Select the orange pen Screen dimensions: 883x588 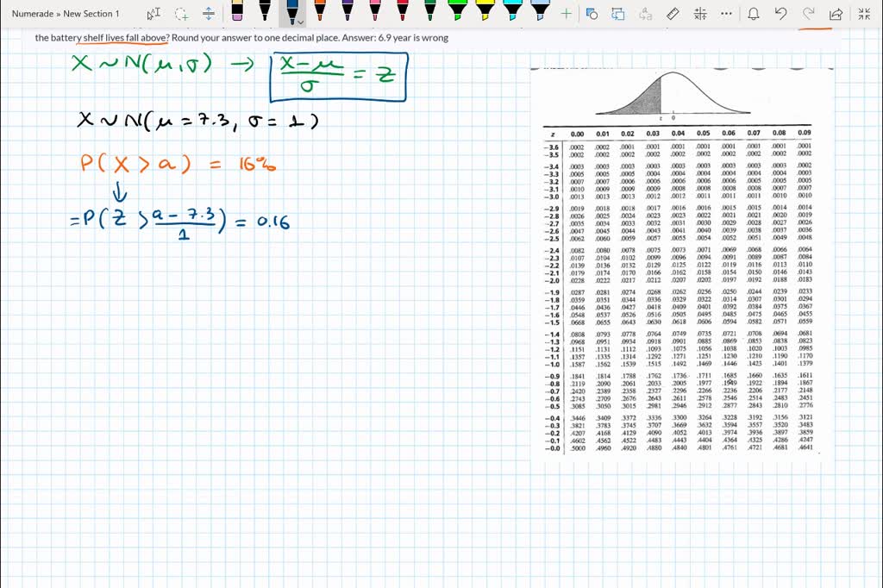320,11
